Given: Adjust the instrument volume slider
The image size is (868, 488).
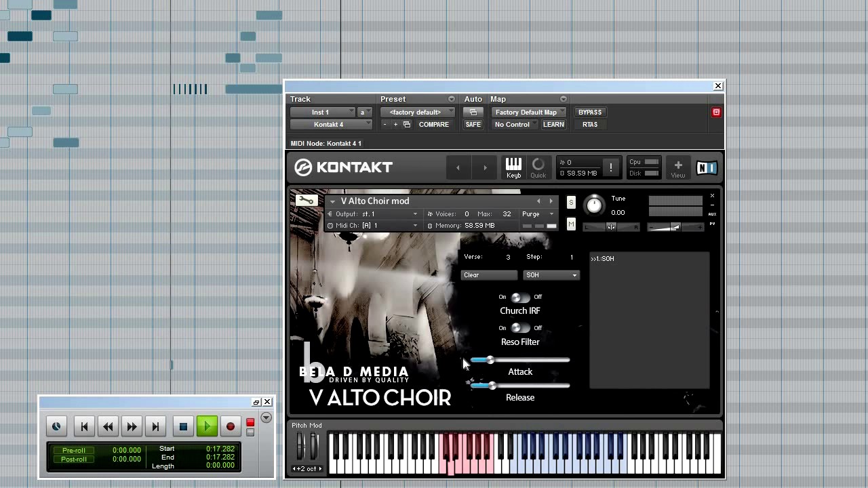Looking at the screenshot, I should click(x=675, y=228).
